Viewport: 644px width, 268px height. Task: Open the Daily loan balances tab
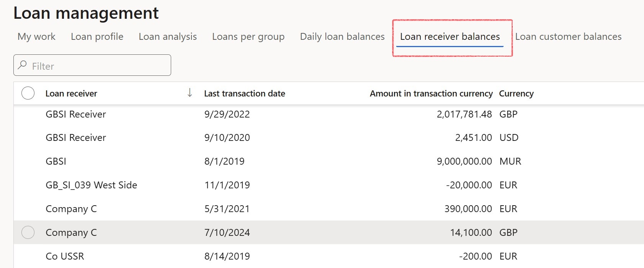click(342, 37)
